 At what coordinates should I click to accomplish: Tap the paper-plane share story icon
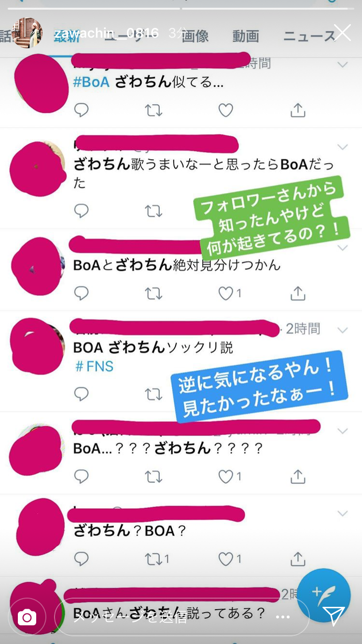point(333,616)
